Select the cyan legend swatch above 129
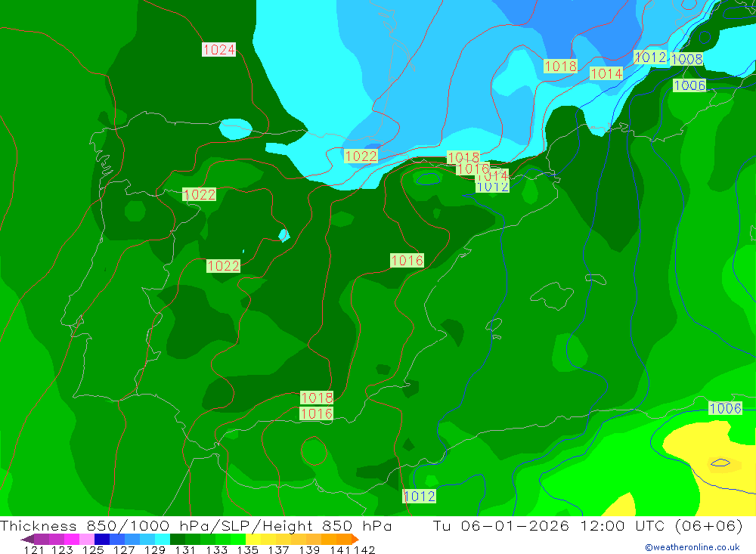Viewport: 756px width, 554px height. pos(163,539)
